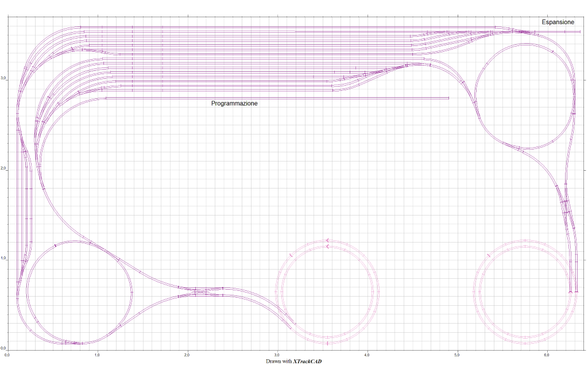Click the 3,0 mark on vertical ruler
Viewport: 588px width, 365px height.
(x=3, y=79)
